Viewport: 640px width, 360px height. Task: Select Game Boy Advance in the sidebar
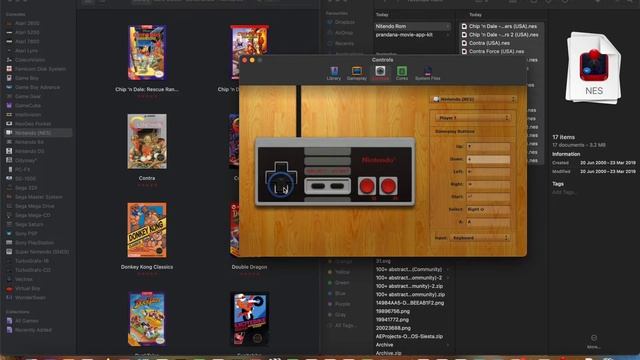pos(37,87)
